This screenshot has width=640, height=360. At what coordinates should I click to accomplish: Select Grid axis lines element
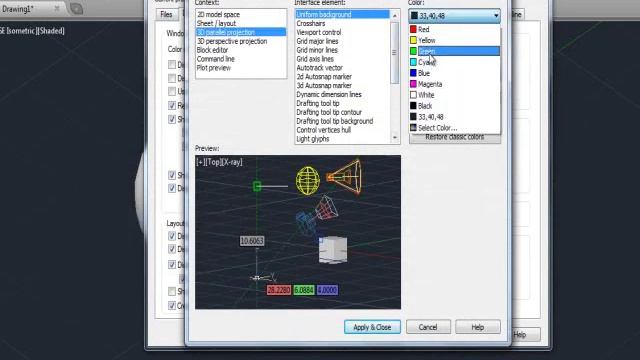pyautogui.click(x=342, y=59)
